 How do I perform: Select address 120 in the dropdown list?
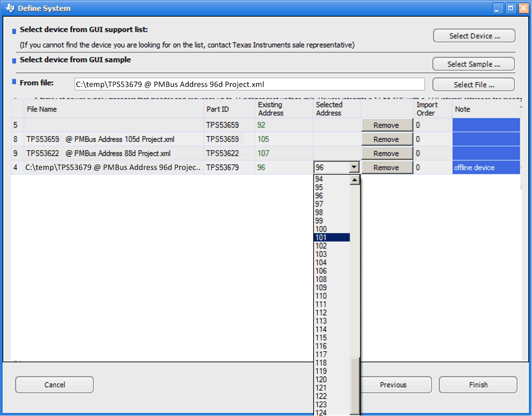coord(331,379)
